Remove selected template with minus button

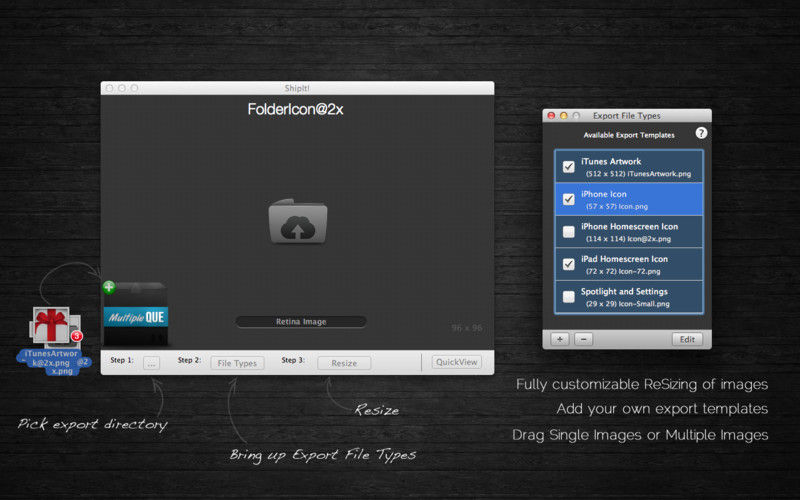[x=583, y=339]
